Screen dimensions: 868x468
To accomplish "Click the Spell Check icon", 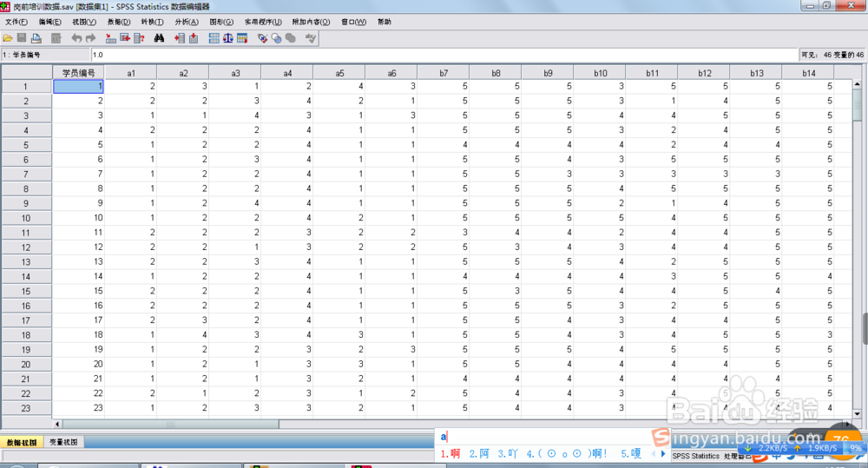I will (x=311, y=38).
